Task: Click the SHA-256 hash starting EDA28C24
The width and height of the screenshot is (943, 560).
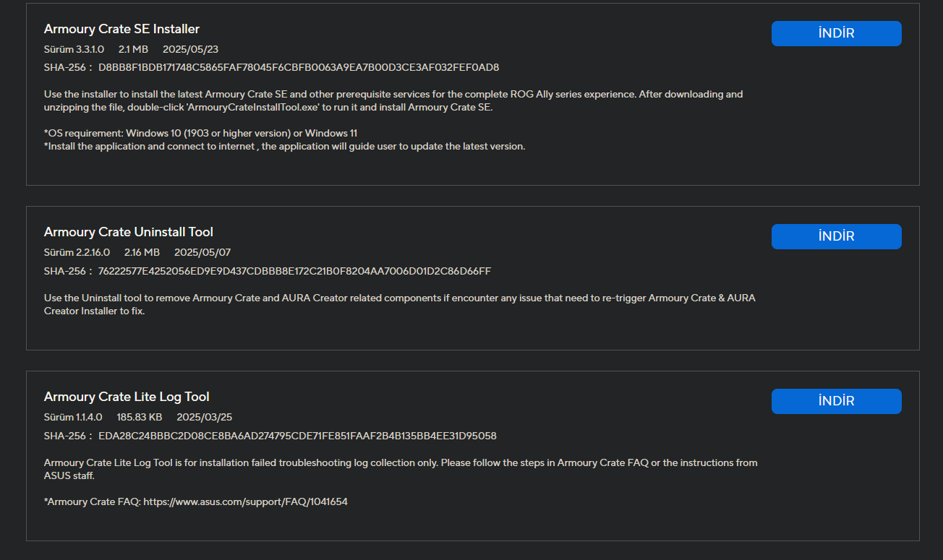Action: [297, 436]
